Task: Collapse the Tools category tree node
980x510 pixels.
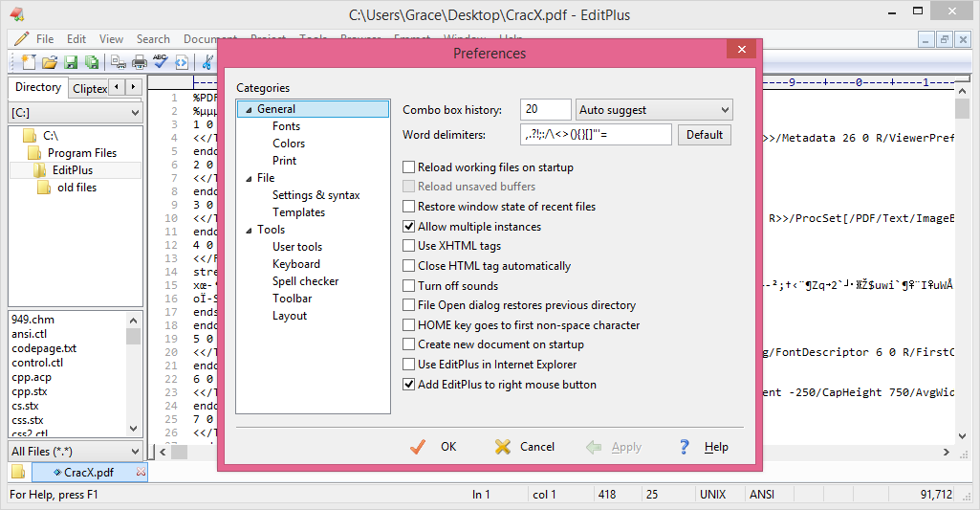Action: coord(249,231)
